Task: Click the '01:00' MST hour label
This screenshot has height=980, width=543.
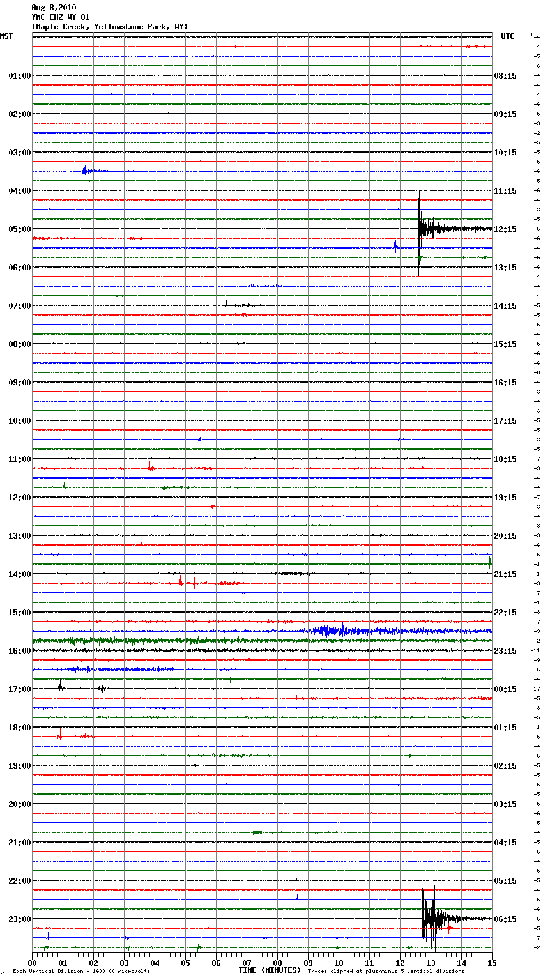Action: (x=20, y=76)
